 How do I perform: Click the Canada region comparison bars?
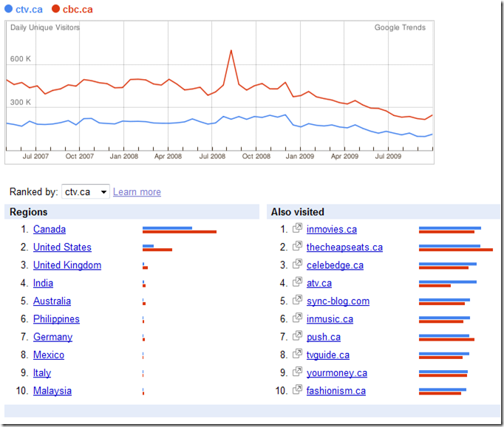coord(180,230)
